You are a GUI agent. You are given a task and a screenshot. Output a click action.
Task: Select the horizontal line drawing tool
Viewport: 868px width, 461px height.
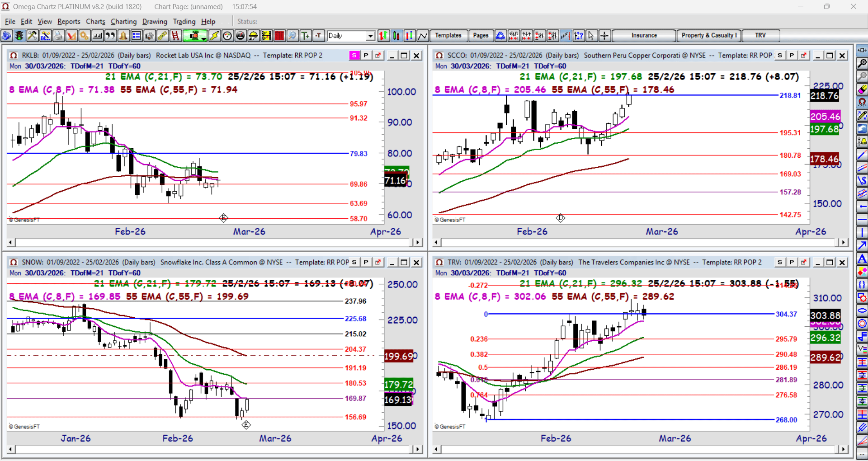[862, 220]
